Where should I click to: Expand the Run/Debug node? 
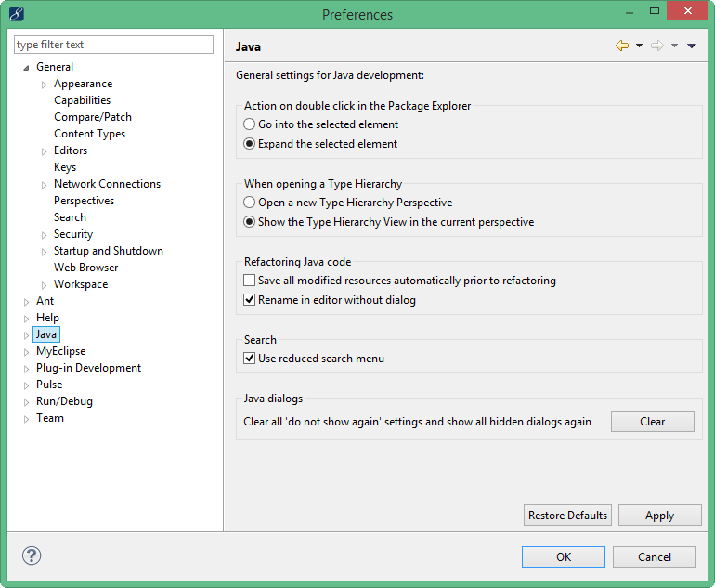tap(26, 402)
